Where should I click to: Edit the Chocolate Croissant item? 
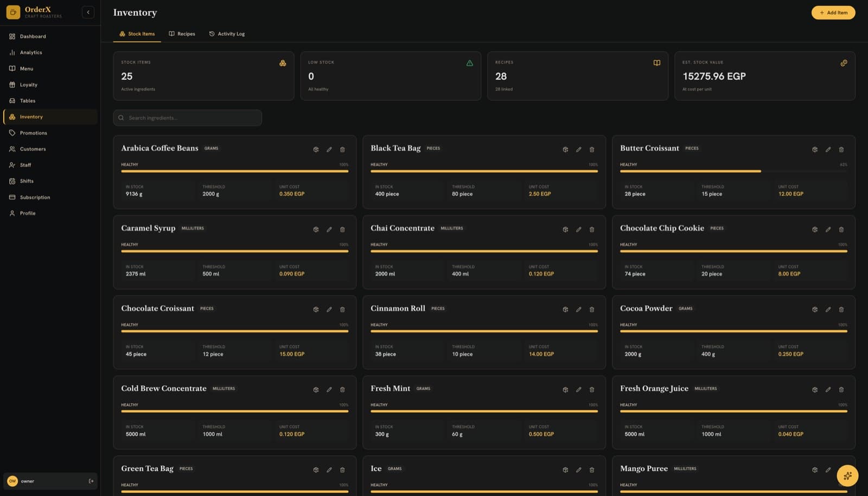coord(329,309)
